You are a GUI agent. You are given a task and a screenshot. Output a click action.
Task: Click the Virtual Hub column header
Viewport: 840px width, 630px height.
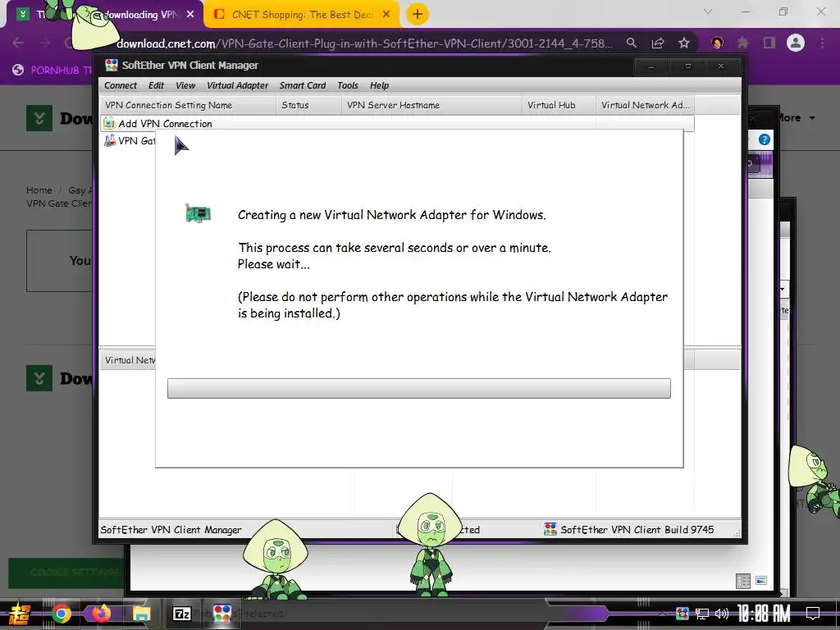pyautogui.click(x=558, y=106)
